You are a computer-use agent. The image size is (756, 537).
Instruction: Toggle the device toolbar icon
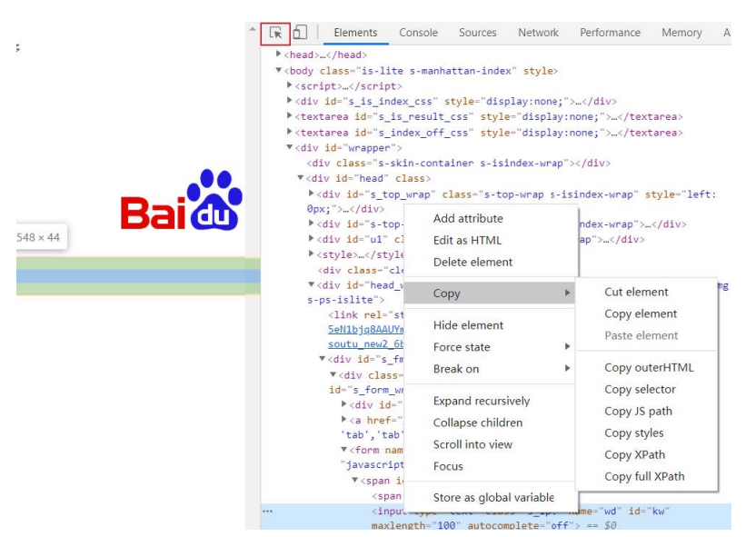pyautogui.click(x=300, y=33)
